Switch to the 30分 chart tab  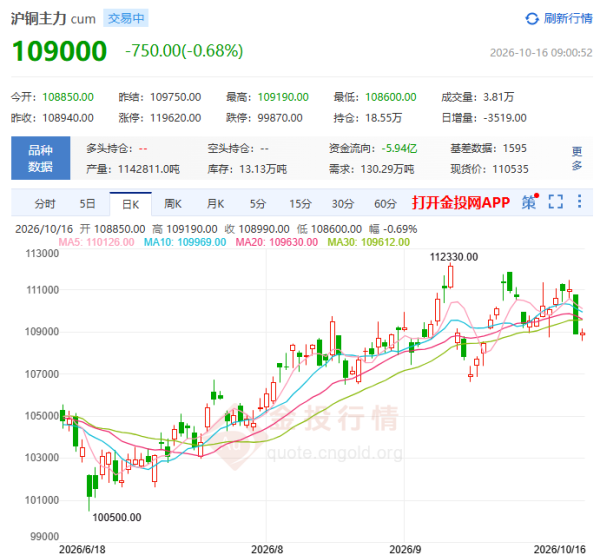[x=342, y=204]
